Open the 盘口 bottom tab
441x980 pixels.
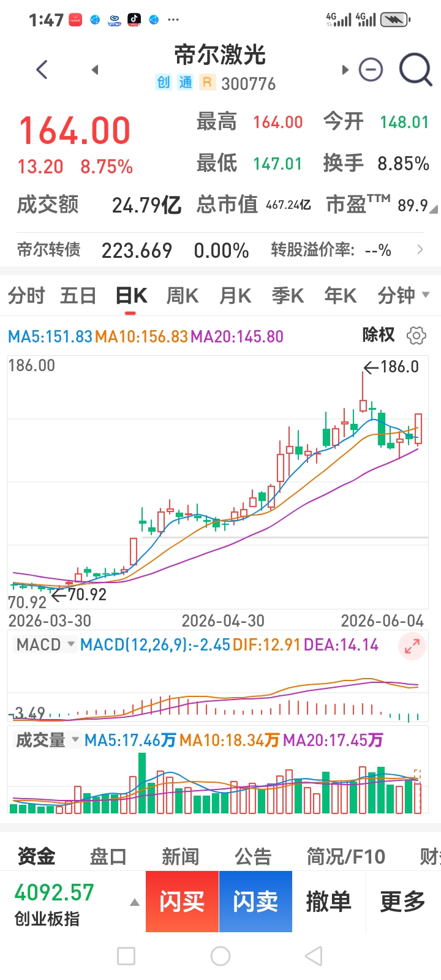click(108, 856)
